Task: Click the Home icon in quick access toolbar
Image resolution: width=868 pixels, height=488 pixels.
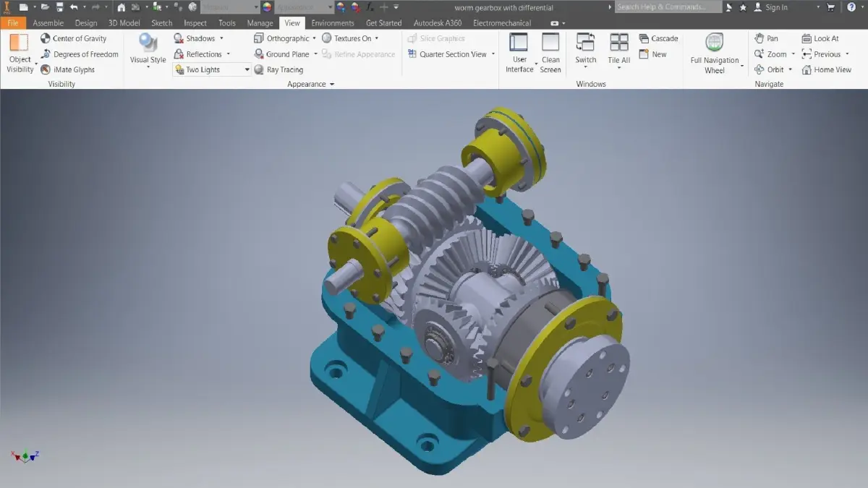Action: pos(121,7)
